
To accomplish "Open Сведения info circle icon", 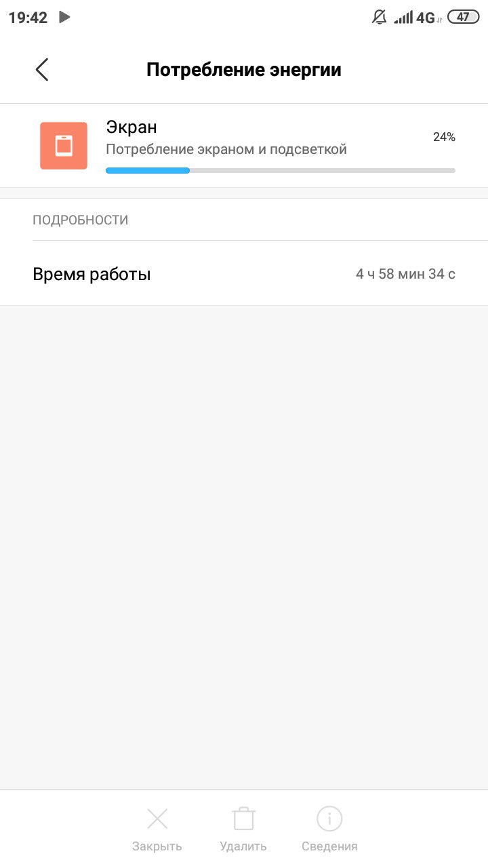I will [x=329, y=819].
